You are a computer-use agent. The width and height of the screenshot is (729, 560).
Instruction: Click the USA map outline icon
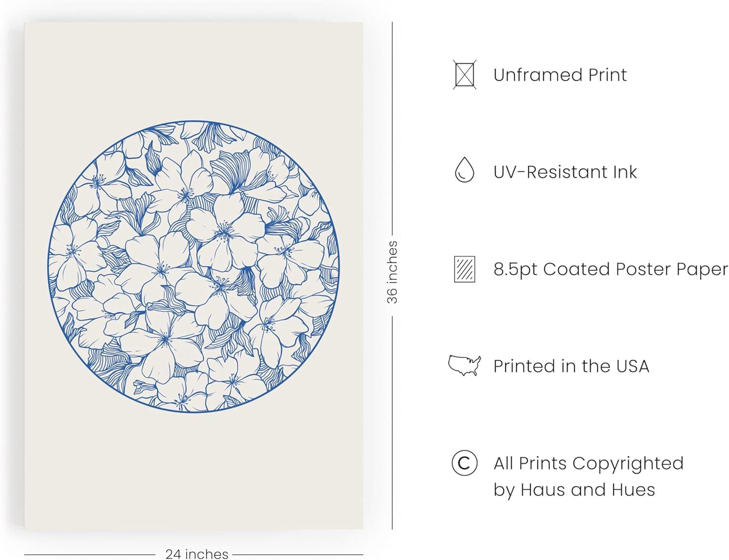[465, 366]
